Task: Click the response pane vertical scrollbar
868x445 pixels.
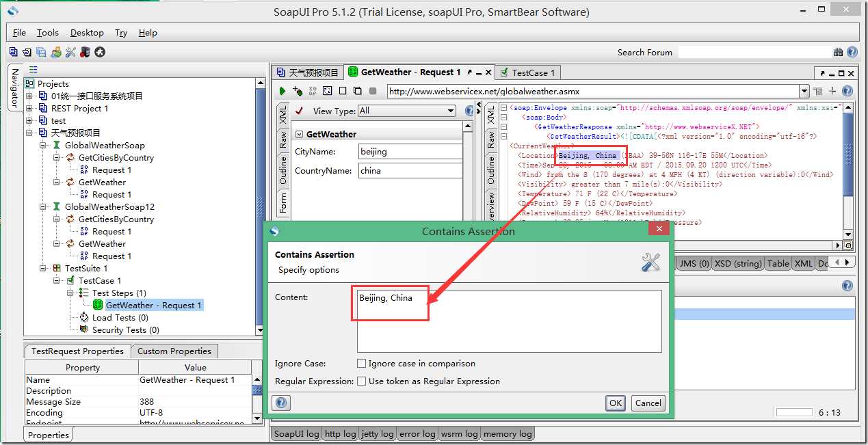Action: point(849,171)
